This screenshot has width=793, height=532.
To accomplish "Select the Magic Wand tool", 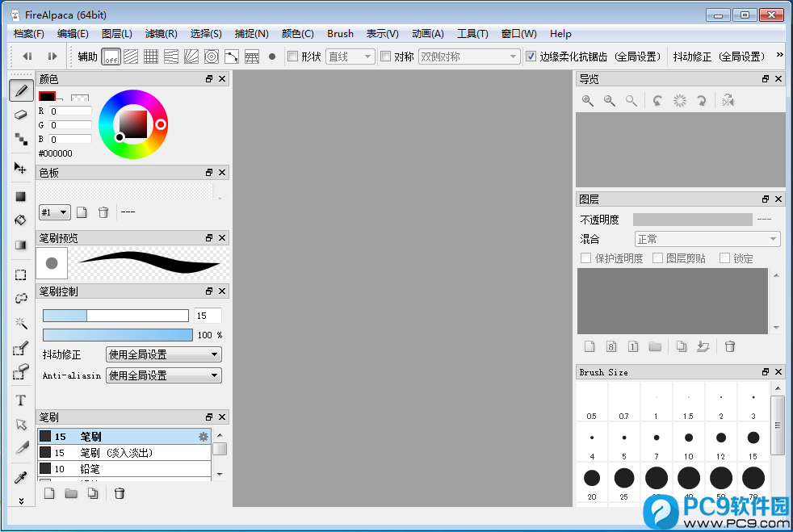I will 21,323.
